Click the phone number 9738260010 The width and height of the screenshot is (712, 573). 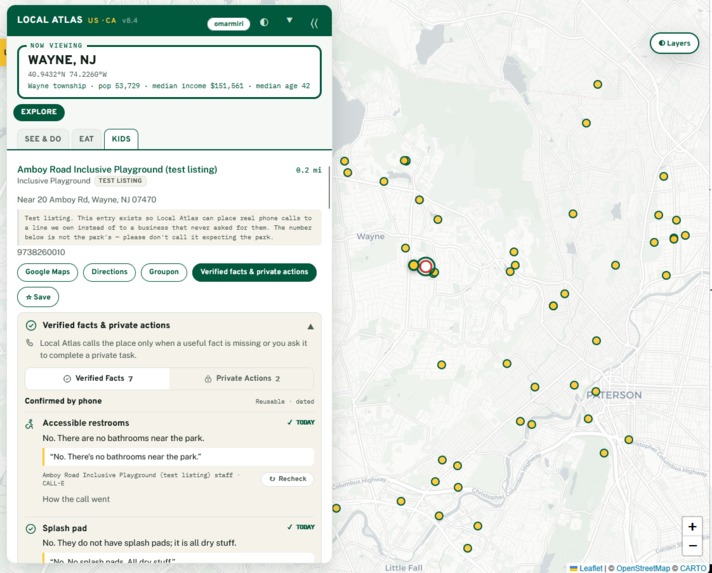pos(41,252)
